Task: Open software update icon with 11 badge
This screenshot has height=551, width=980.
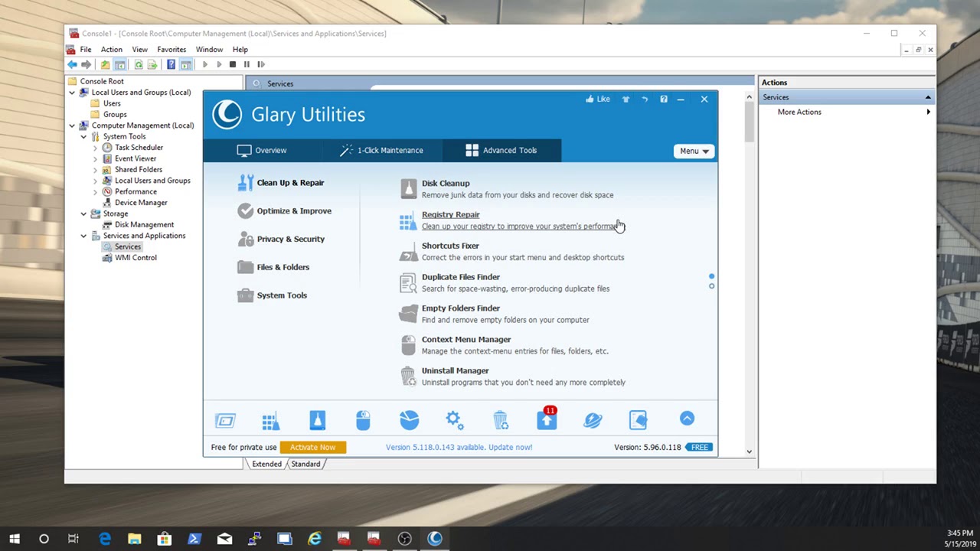Action: pos(547,418)
